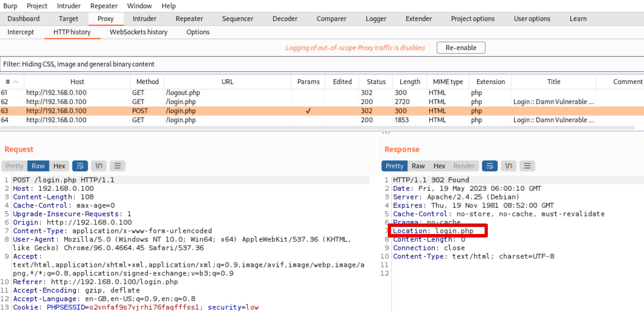Switch Request view to Pretty
The height and width of the screenshot is (312, 644).
tap(15, 166)
